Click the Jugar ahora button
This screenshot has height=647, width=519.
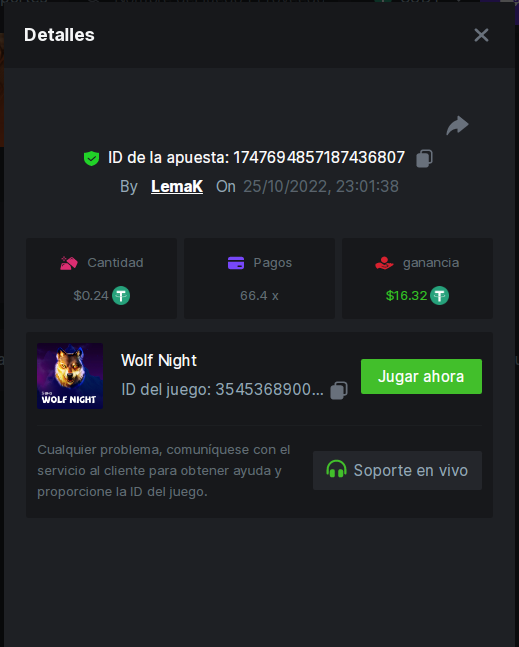click(x=421, y=376)
